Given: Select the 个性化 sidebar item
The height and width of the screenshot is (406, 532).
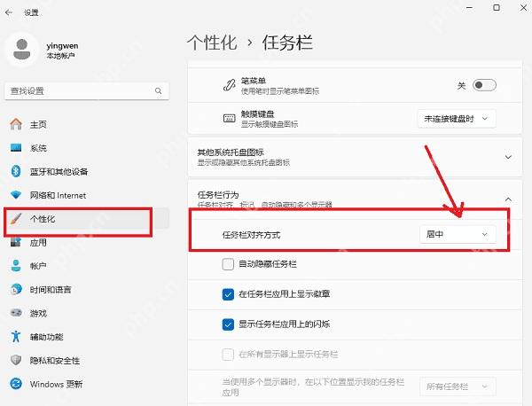Looking at the screenshot, I should [86, 219].
